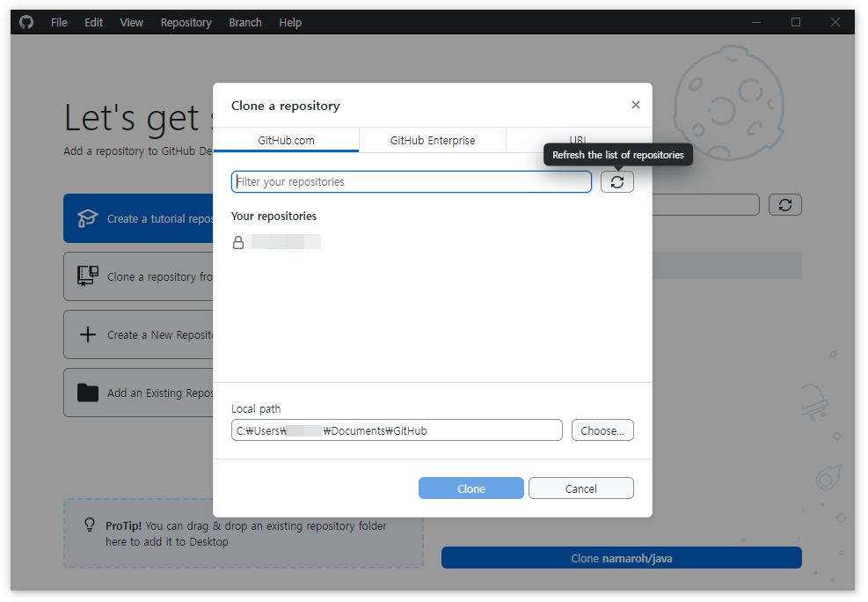The image size is (868, 602).
Task: Open the File menu
Action: click(59, 23)
